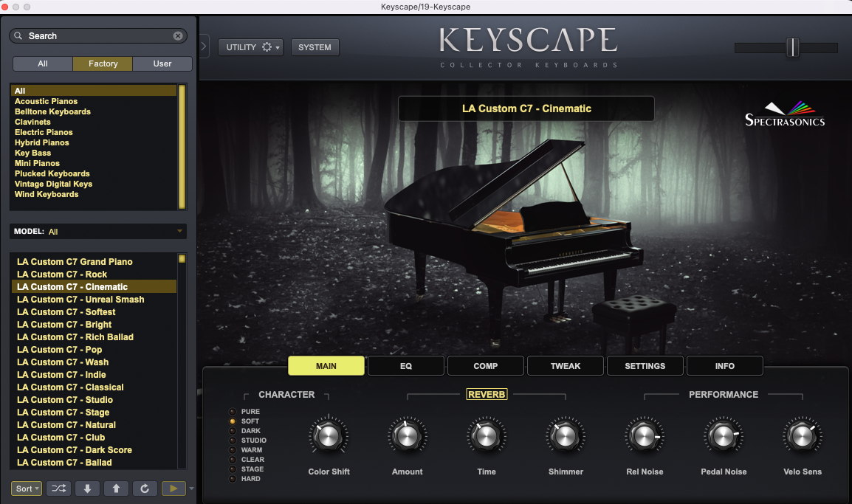Click the Pedal Noise knob
The height and width of the screenshot is (504, 852).
click(724, 436)
